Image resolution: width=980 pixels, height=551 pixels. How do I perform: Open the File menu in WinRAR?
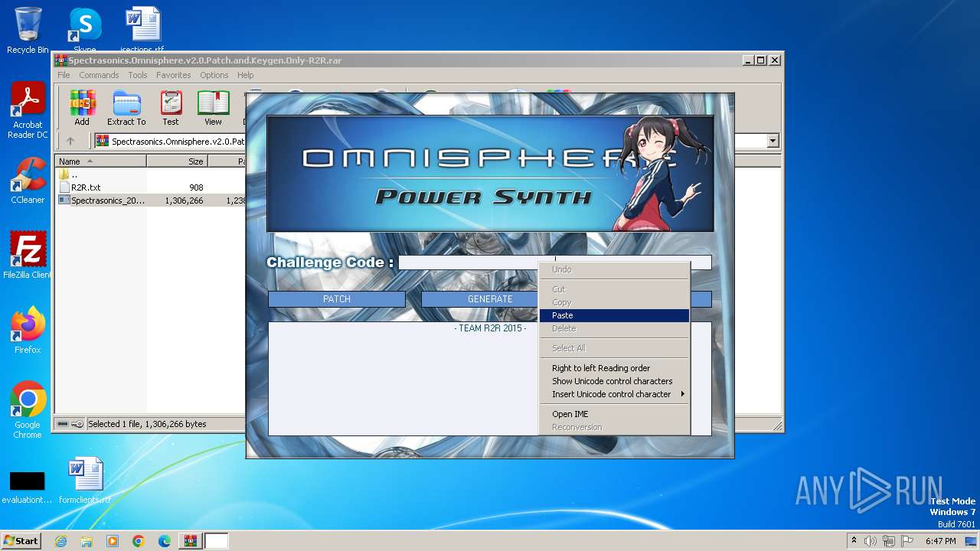click(x=64, y=75)
